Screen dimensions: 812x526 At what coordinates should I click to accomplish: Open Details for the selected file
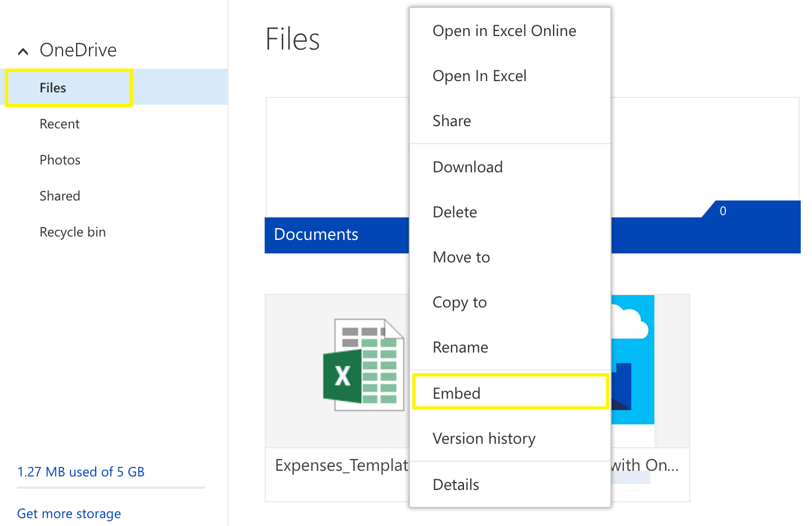[456, 484]
